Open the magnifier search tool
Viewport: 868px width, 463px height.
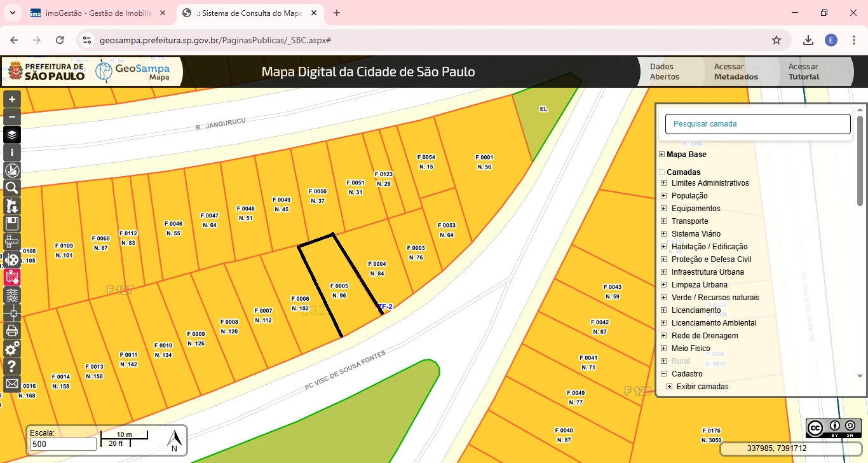pyautogui.click(x=12, y=188)
